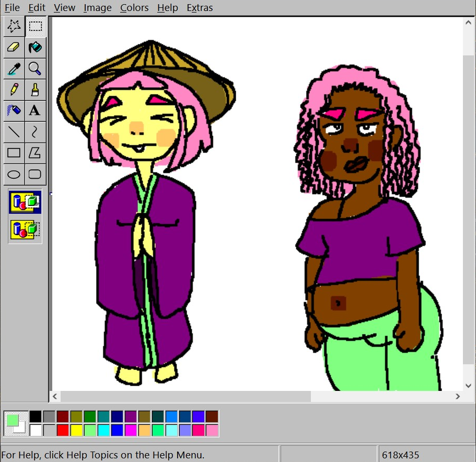Open the Extras menu
Screen dimensions: 476x462
200,8
